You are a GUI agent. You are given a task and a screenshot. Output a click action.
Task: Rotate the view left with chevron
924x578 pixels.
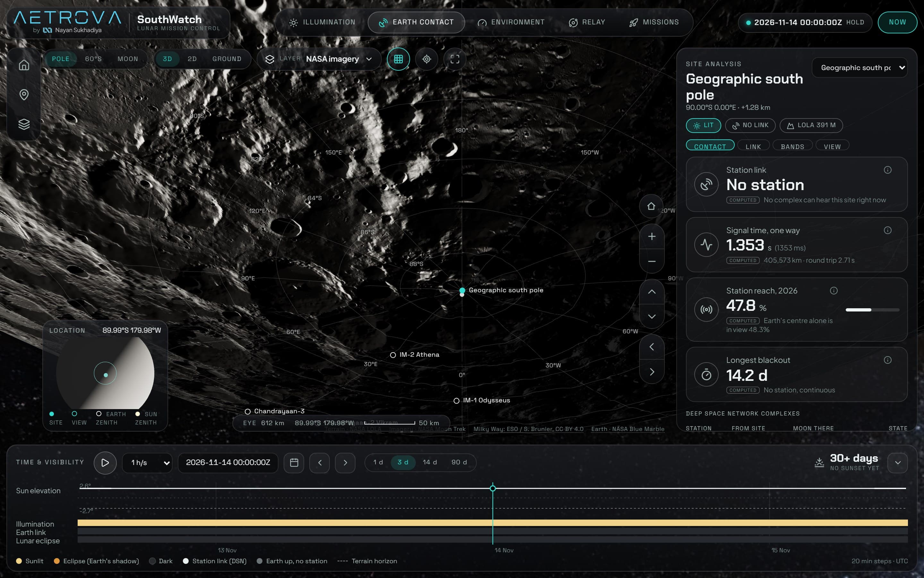(x=652, y=347)
